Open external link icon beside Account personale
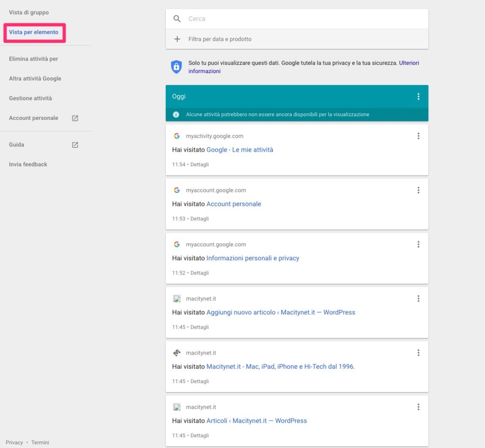Image resolution: width=485 pixels, height=448 pixels. (x=75, y=118)
